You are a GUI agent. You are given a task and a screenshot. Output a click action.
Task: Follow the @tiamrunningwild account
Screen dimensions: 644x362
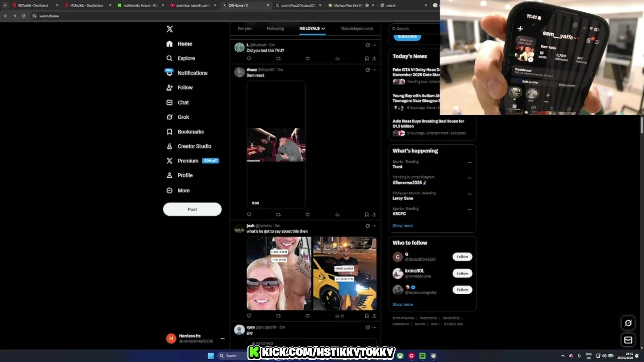click(462, 290)
